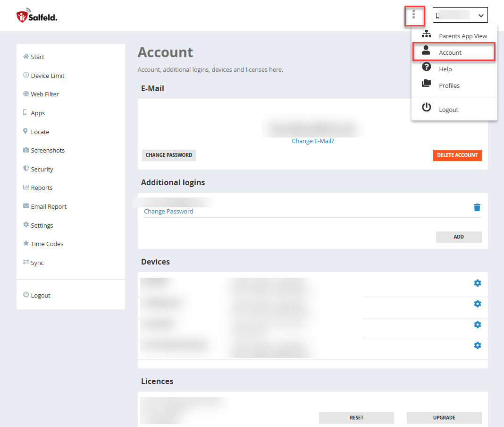
Task: Open Profiles from the dropdown menu
Action: [449, 85]
